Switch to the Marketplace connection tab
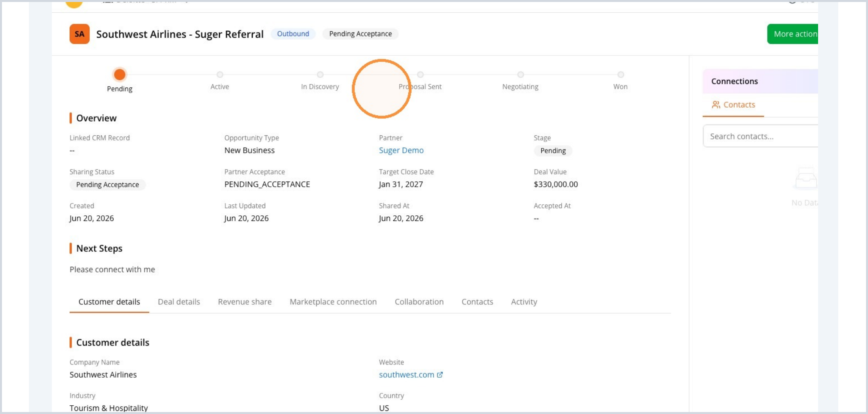 click(333, 302)
